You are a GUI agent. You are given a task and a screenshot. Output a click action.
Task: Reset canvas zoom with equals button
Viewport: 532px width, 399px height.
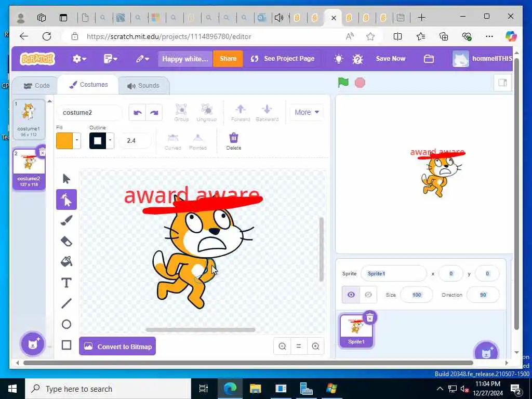coord(299,346)
